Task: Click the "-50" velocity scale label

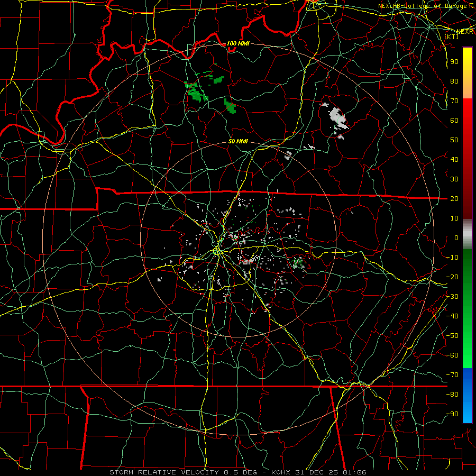Action: [453, 336]
